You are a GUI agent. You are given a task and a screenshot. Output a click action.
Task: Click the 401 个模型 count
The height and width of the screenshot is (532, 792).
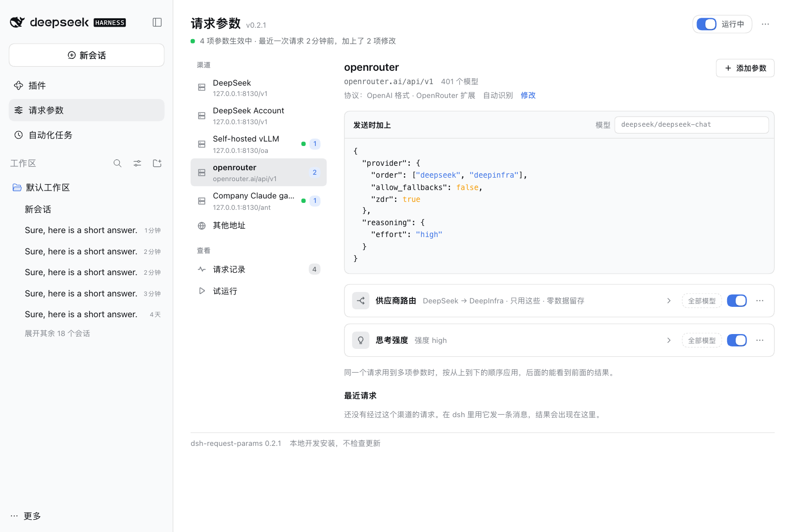pos(459,82)
